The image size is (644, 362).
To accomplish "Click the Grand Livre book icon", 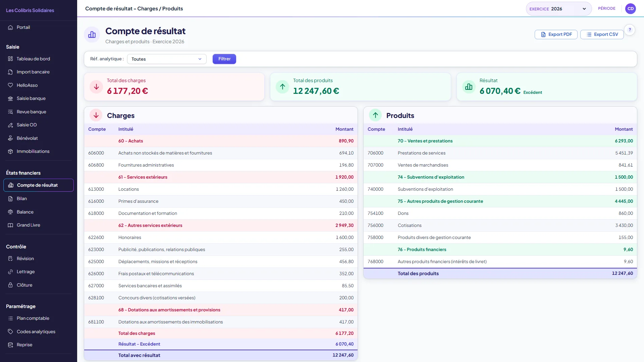I will pos(10,225).
